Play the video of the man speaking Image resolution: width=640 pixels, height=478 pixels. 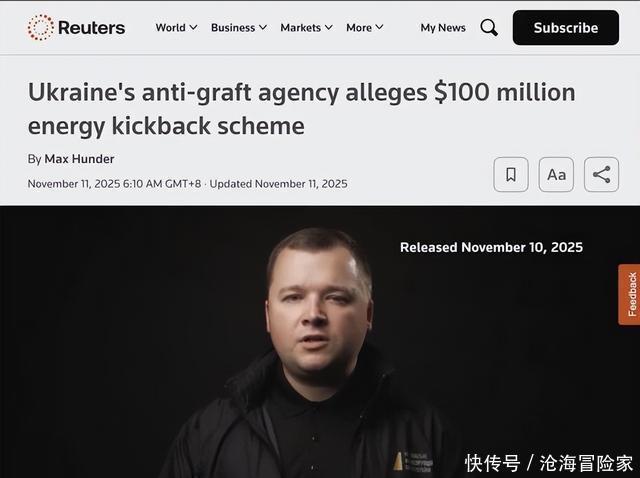point(320,342)
